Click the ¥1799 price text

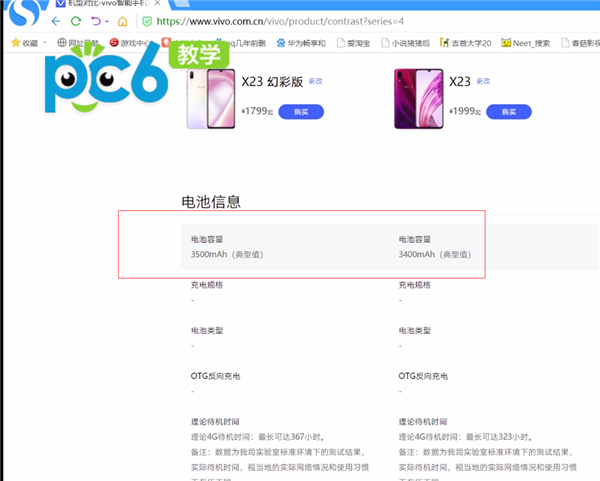tap(257, 111)
